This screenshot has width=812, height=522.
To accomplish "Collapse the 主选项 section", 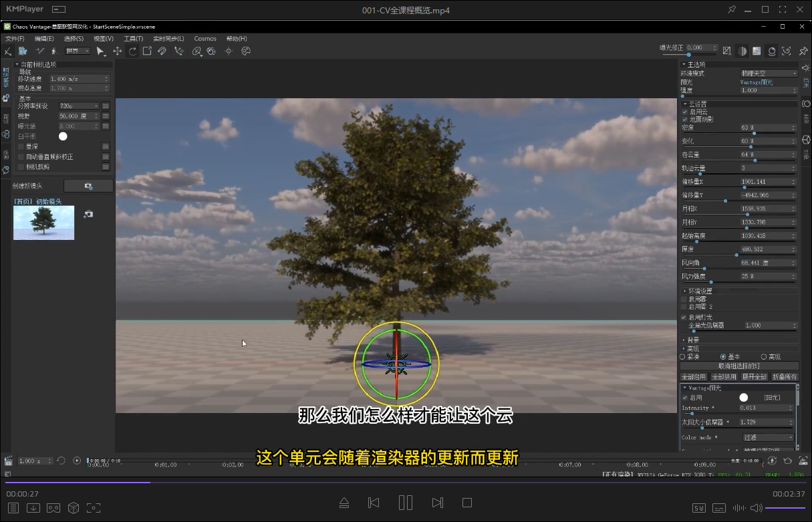I will (684, 64).
